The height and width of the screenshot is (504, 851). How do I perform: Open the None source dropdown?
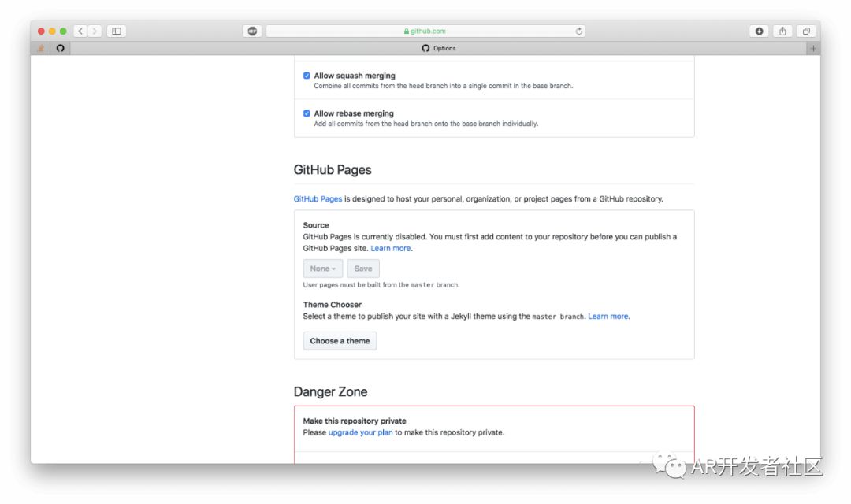[323, 269]
